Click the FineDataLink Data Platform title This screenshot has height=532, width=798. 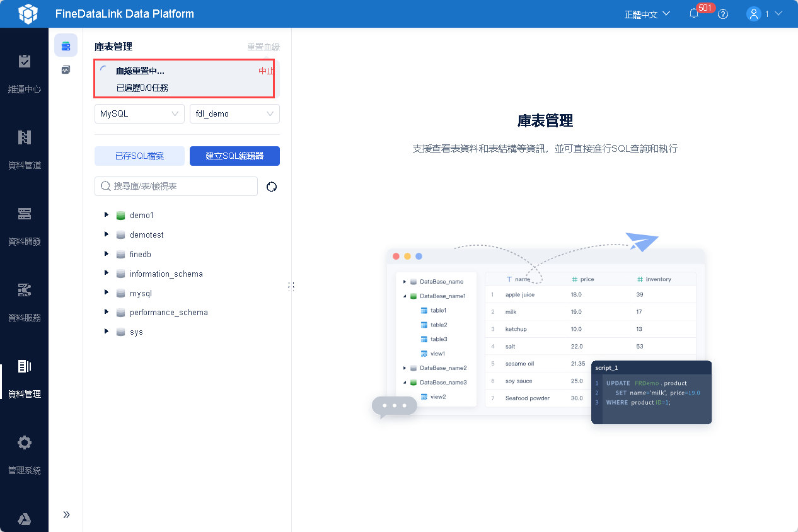pyautogui.click(x=125, y=14)
